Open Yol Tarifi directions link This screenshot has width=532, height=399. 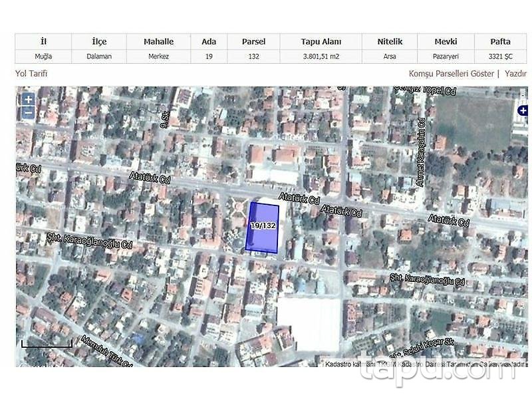(x=33, y=73)
